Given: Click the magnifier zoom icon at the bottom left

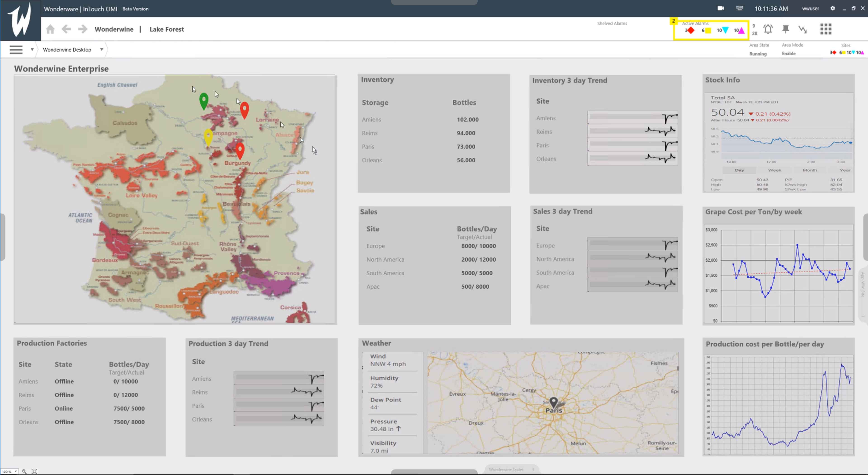Looking at the screenshot, I should click(24, 471).
